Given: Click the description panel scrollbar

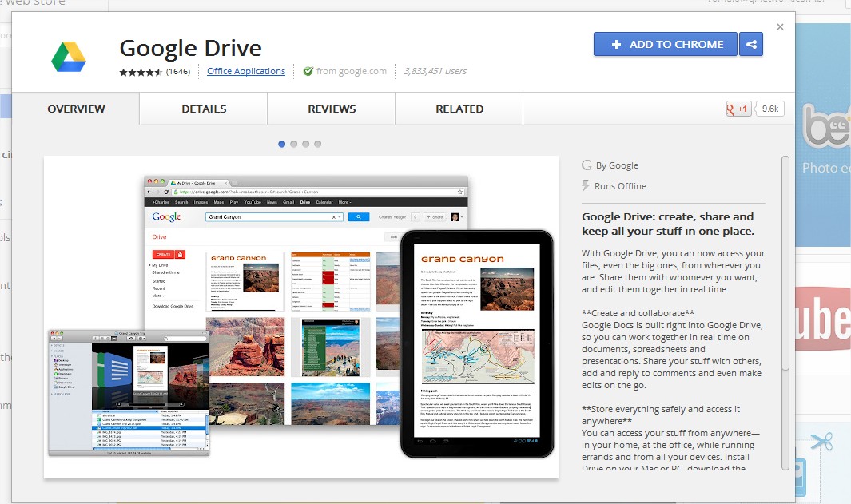Looking at the screenshot, I should coord(785,264).
